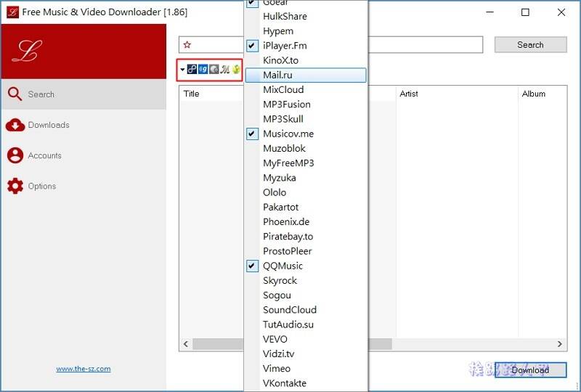Tick SoundCloud in the source menu
This screenshot has width=581, height=392.
306,310
